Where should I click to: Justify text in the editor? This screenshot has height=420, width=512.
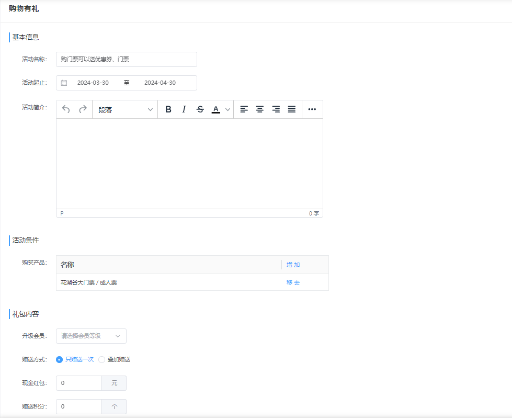(292, 109)
